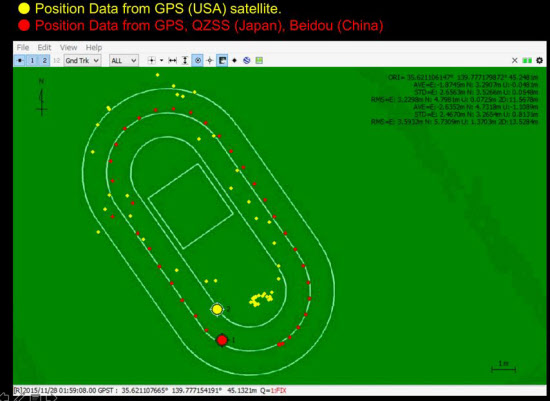
Task: Click the green map image toolbar icon
Action: tap(259, 61)
